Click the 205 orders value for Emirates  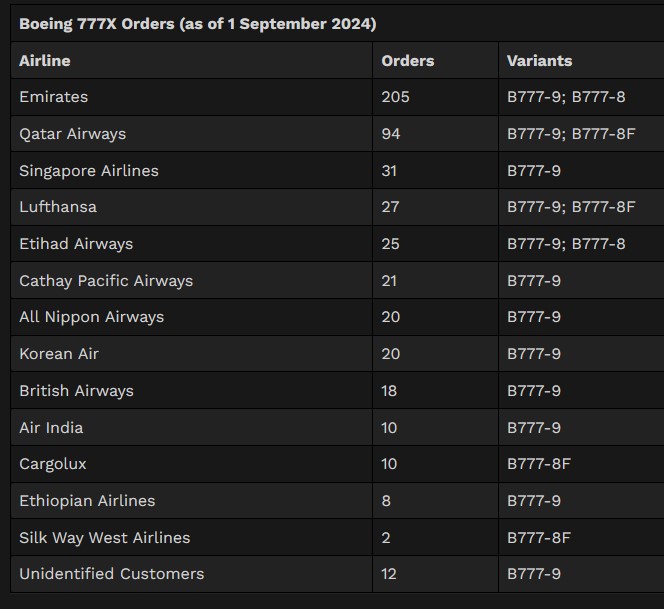click(395, 97)
